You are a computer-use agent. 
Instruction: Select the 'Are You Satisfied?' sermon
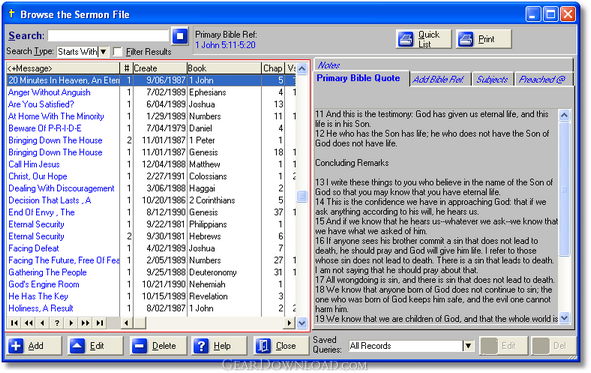pyautogui.click(x=41, y=104)
